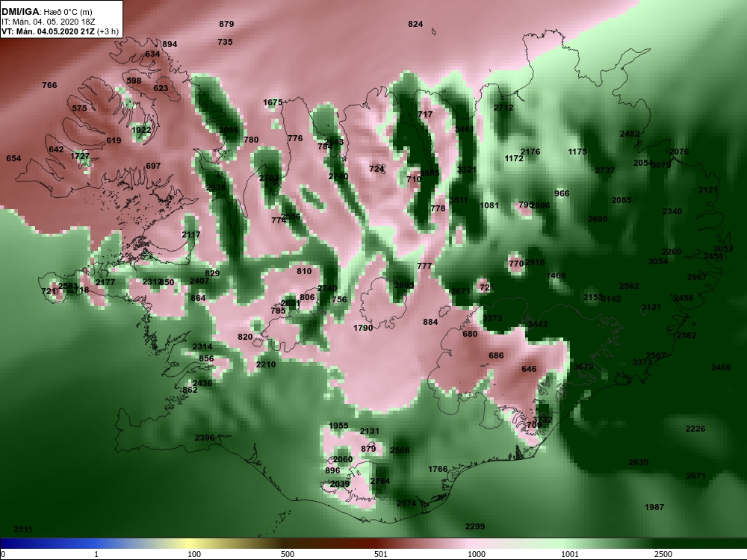Screen dimensions: 747x560
Task: Click the map value 766
Action: click(x=49, y=85)
